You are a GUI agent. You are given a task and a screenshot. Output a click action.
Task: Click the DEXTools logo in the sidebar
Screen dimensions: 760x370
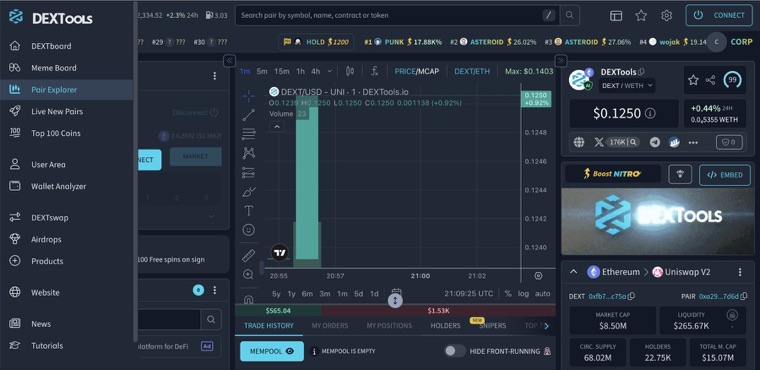point(50,17)
